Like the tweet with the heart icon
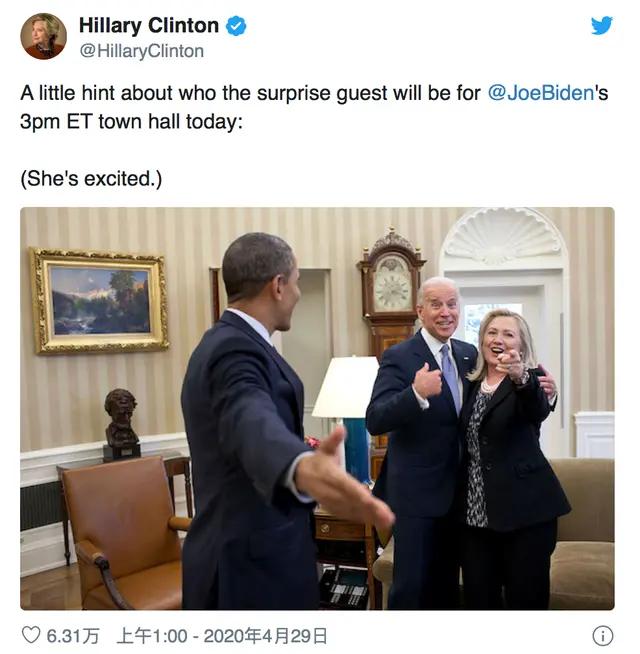The image size is (640, 654). coord(31,636)
